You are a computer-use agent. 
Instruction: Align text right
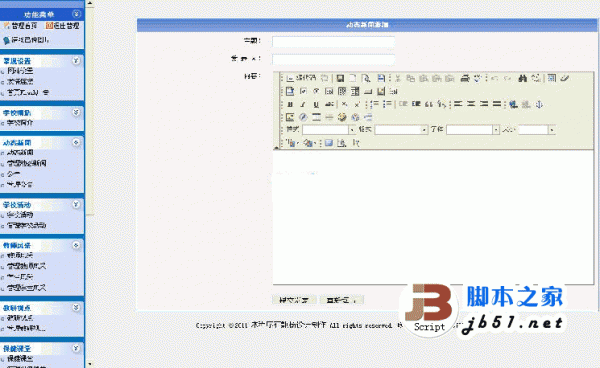[x=484, y=104]
